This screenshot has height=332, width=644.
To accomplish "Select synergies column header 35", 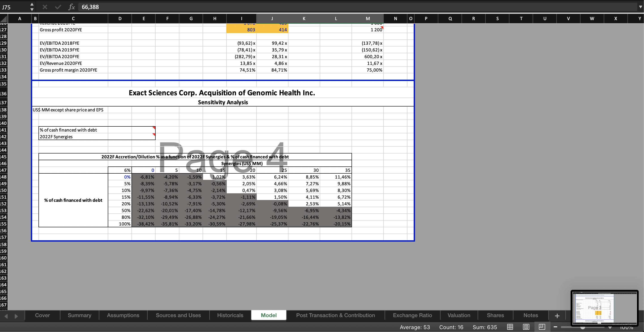I will [x=336, y=170].
